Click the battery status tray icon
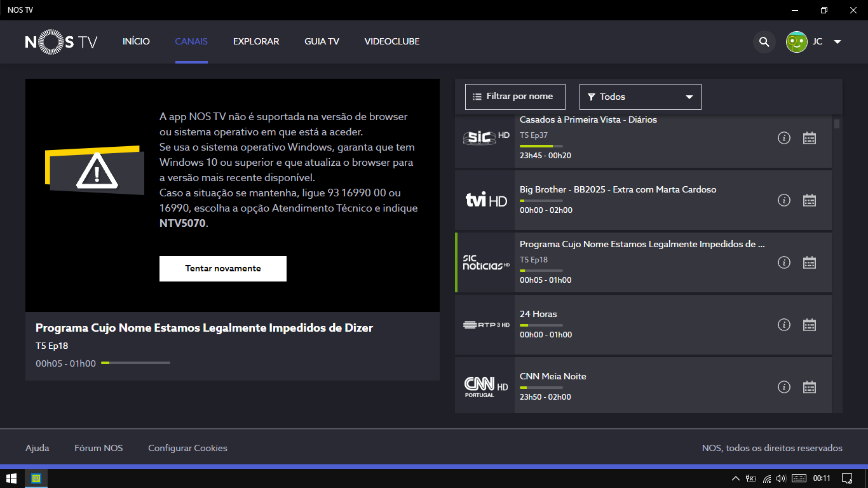Image resolution: width=868 pixels, height=488 pixels. pos(750,478)
